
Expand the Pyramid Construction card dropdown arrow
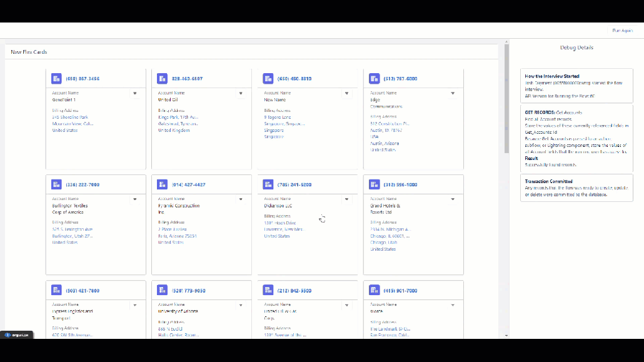[x=241, y=199]
